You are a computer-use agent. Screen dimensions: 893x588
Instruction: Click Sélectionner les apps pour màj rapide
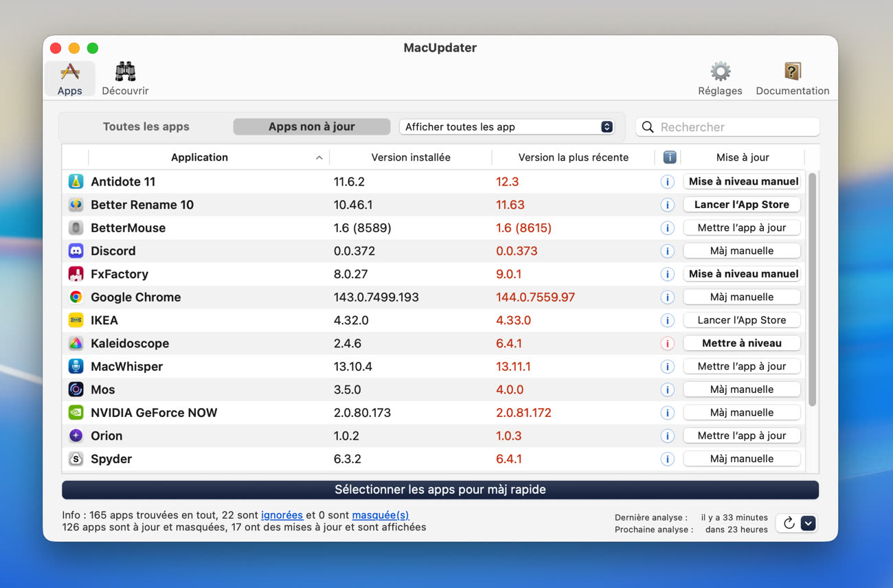(x=440, y=490)
